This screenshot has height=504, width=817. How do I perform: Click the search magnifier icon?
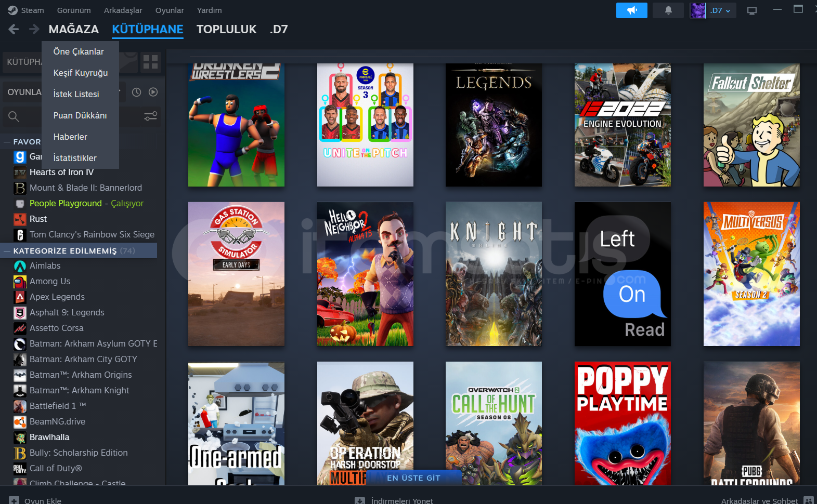click(14, 116)
